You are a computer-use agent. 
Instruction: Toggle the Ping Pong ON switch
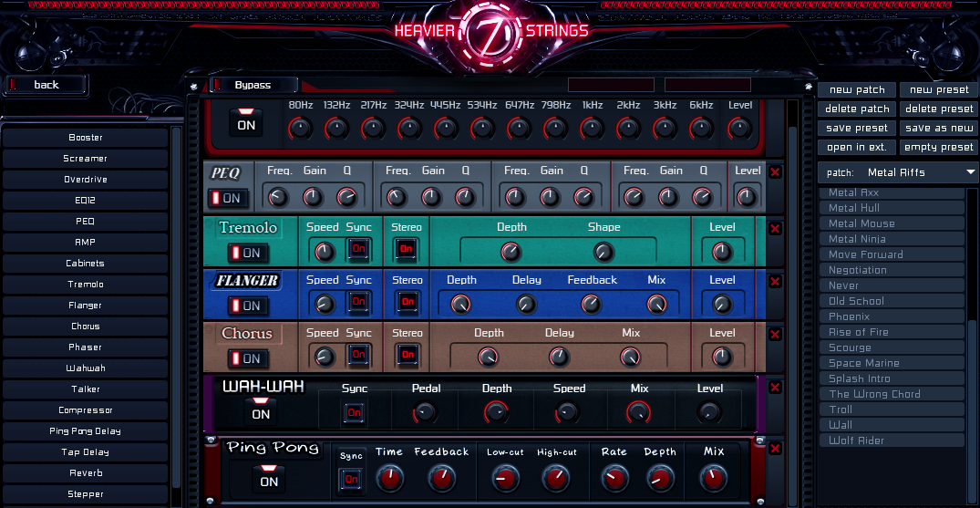(269, 477)
